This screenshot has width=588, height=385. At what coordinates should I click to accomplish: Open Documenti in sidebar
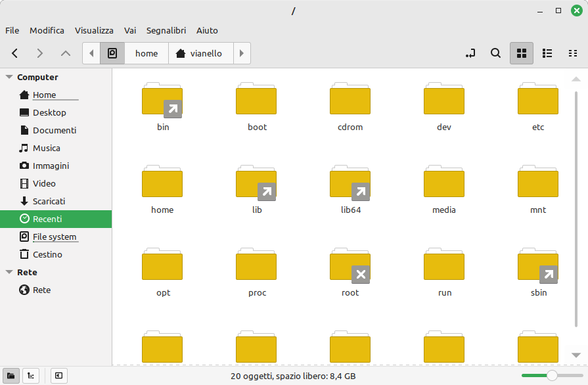(56, 130)
